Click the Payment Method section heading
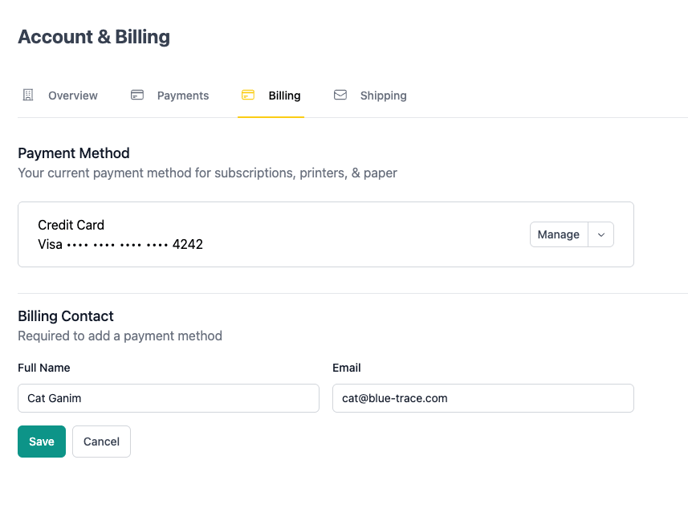This screenshot has width=688, height=521. coord(74,153)
